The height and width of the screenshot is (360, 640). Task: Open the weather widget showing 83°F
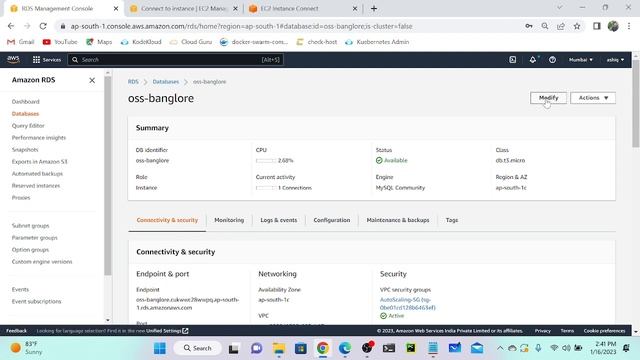(26, 348)
